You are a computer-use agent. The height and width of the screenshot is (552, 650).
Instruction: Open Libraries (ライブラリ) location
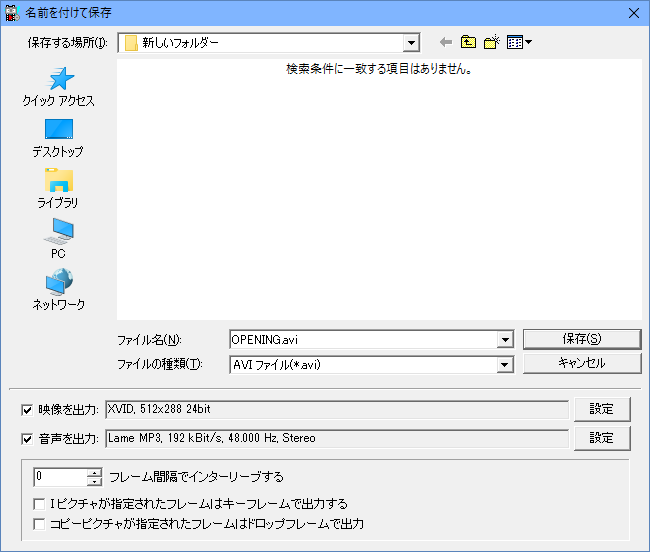point(58,189)
